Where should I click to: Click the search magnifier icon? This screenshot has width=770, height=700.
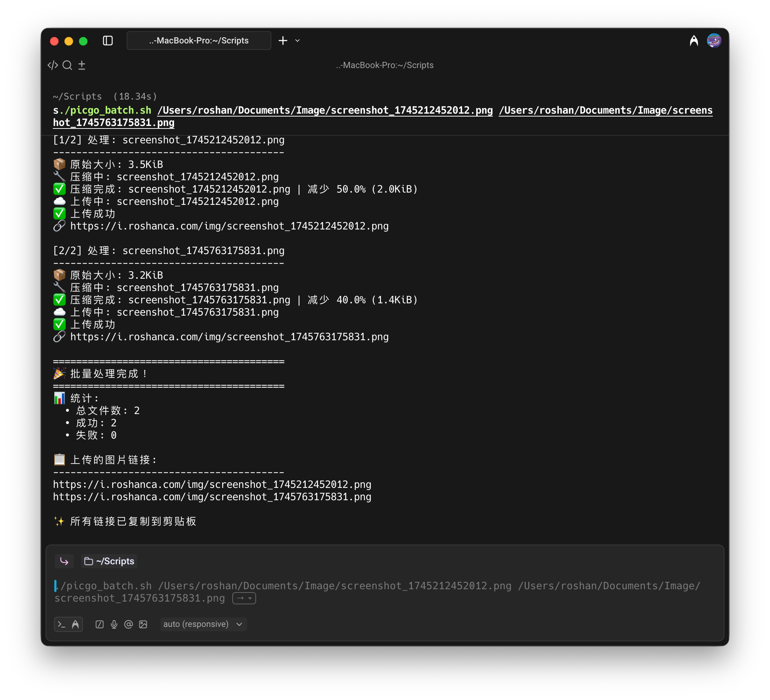pyautogui.click(x=67, y=66)
